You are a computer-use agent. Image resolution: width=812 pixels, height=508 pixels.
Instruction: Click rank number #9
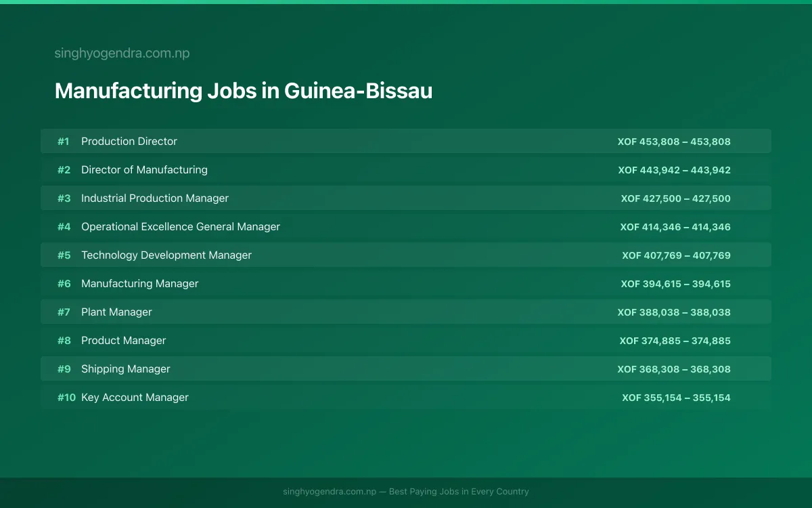pyautogui.click(x=64, y=368)
